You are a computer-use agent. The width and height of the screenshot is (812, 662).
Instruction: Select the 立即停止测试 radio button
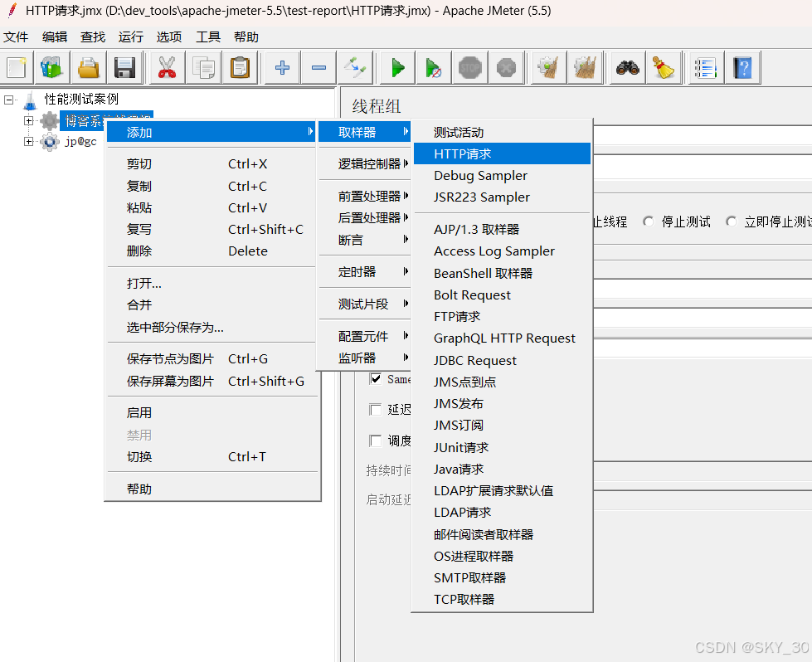click(x=732, y=221)
